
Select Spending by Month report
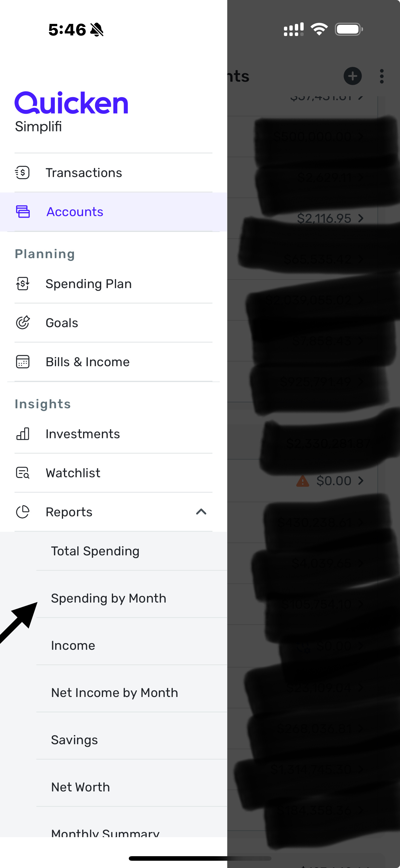108,598
